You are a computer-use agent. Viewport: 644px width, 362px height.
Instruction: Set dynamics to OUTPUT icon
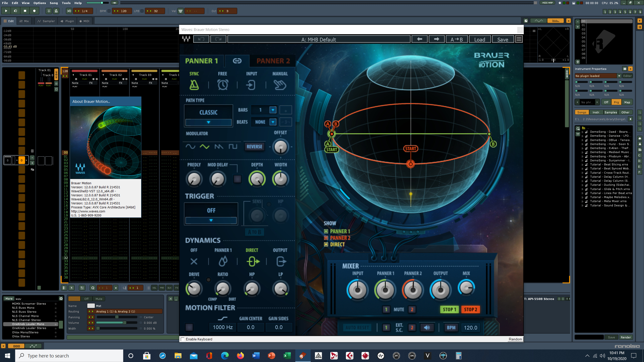click(x=281, y=261)
